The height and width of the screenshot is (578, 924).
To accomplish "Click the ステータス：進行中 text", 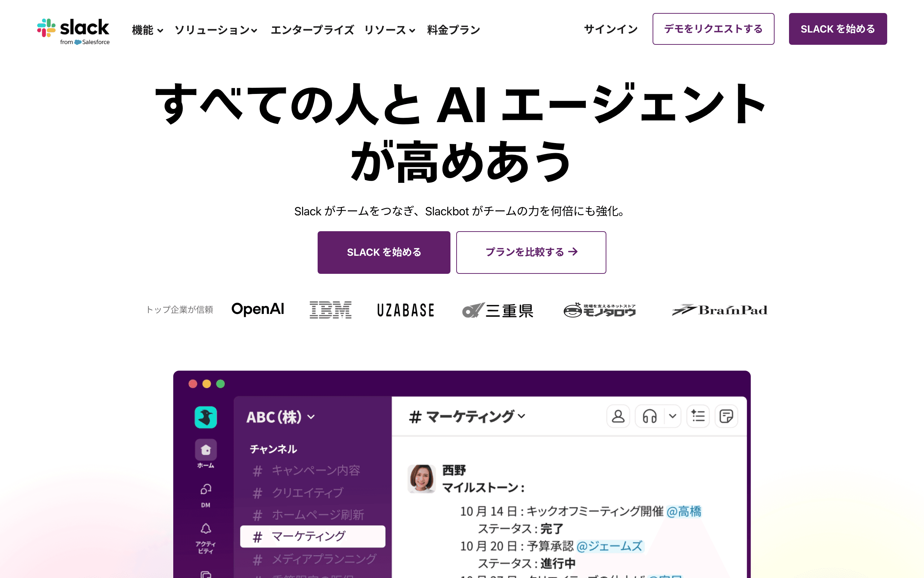I will (x=527, y=564).
